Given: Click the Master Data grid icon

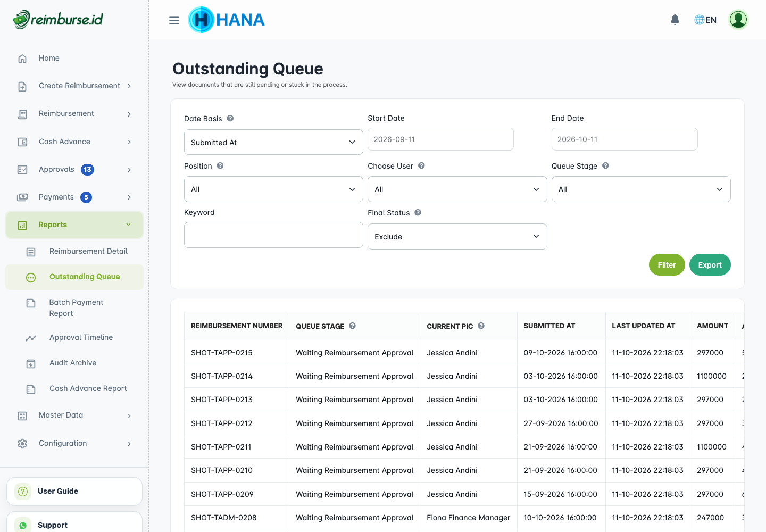Looking at the screenshot, I should (22, 415).
